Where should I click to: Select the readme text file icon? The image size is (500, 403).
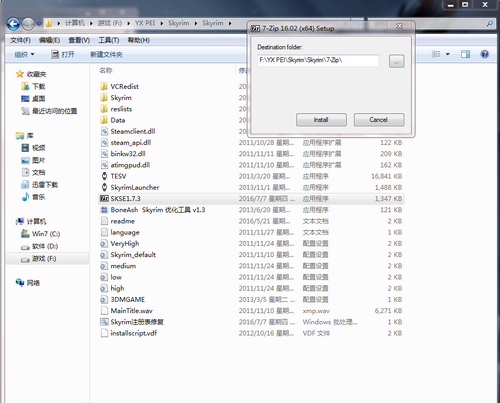click(x=104, y=221)
